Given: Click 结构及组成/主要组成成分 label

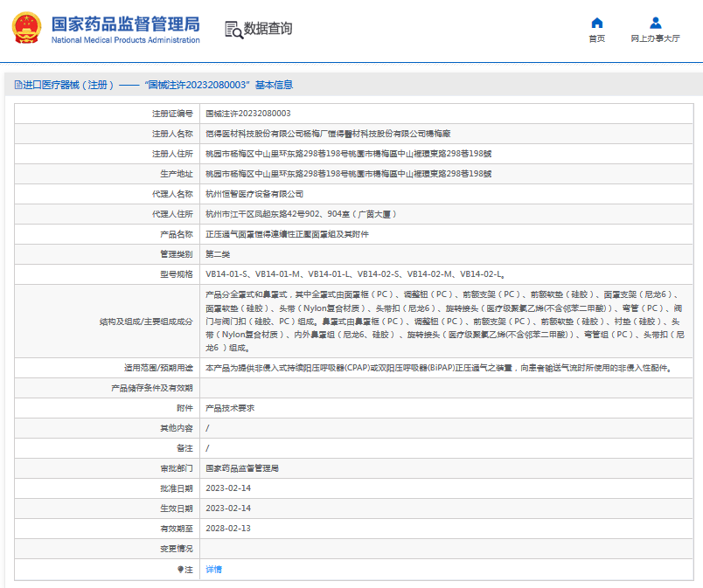Looking at the screenshot, I should (146, 322).
